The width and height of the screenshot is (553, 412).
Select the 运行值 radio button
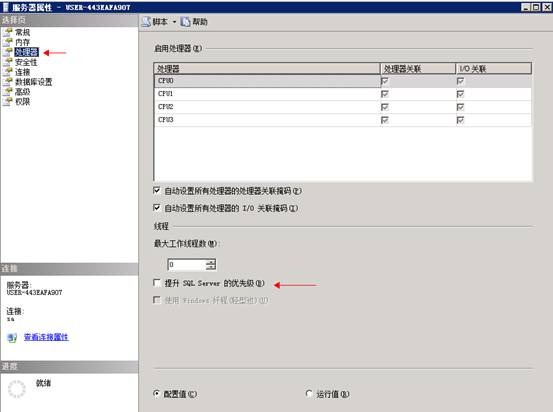tap(309, 393)
